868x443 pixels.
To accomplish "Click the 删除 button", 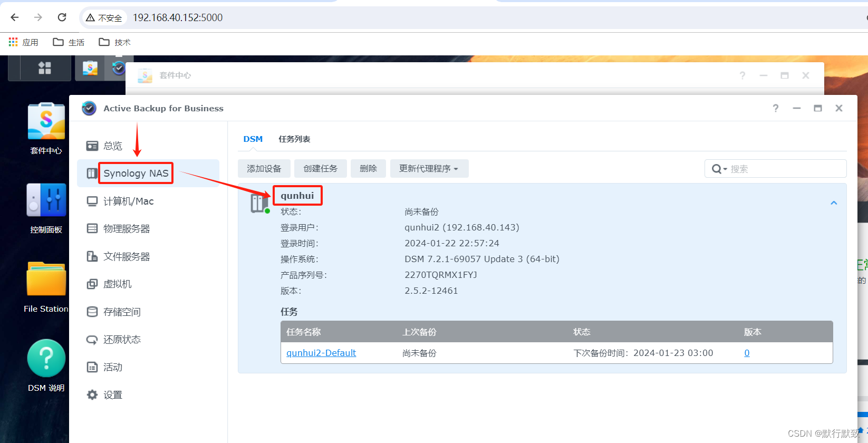I will [x=368, y=168].
